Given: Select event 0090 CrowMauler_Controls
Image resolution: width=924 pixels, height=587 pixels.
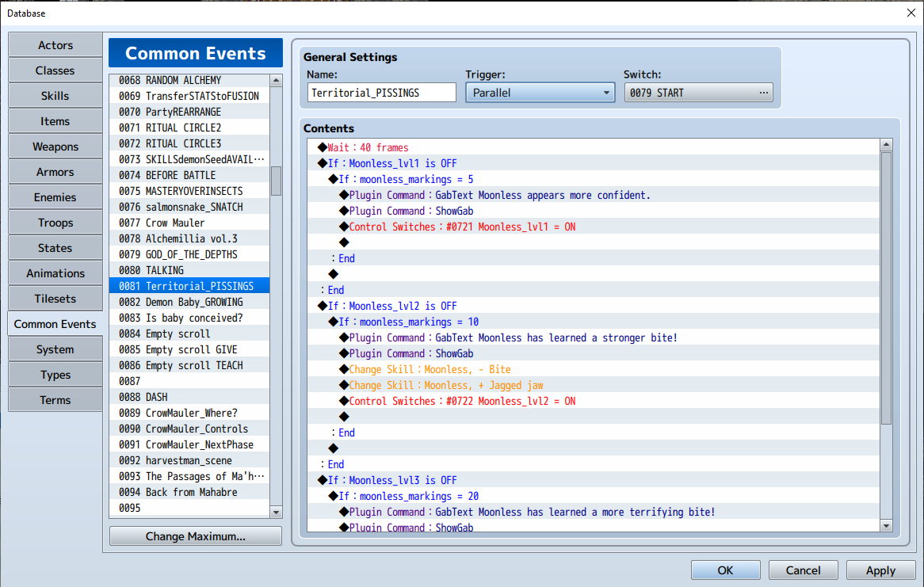Looking at the screenshot, I should click(x=189, y=429).
